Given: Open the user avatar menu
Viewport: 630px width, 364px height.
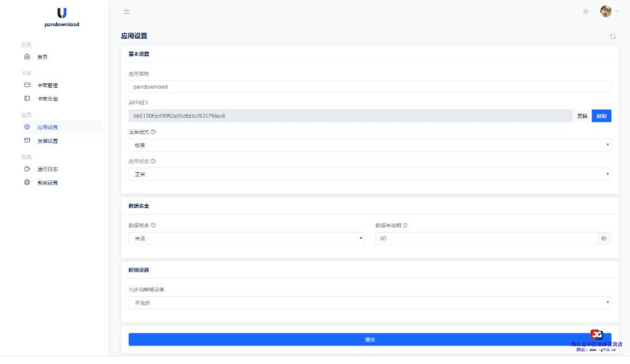Looking at the screenshot, I should coord(606,12).
